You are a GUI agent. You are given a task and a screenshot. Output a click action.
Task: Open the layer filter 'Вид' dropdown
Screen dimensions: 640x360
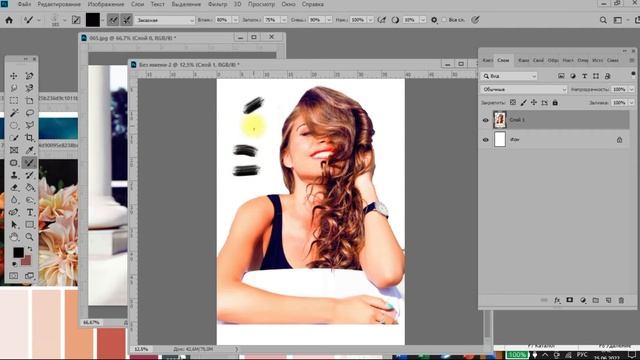coord(509,76)
